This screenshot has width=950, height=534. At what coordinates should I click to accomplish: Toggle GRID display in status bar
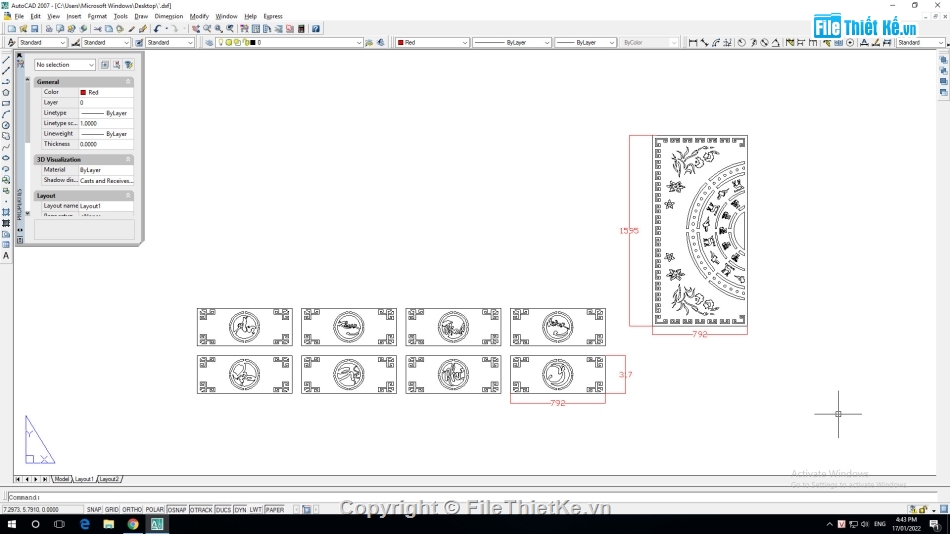coord(112,510)
